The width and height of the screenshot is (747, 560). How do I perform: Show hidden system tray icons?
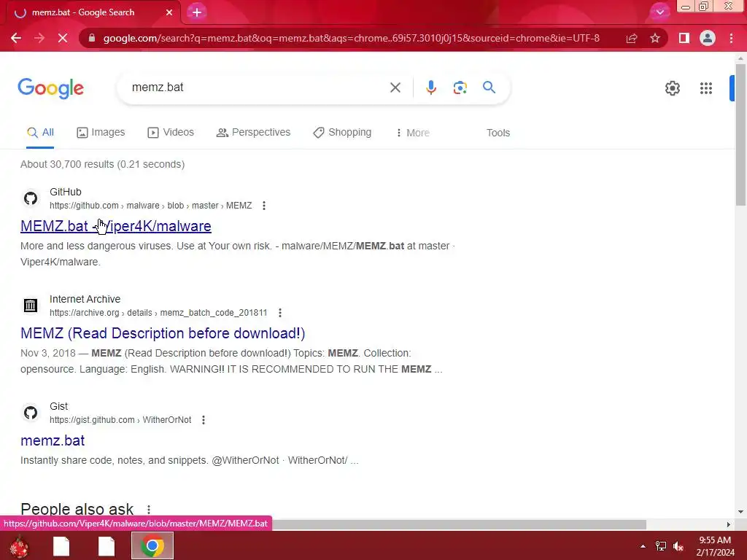point(643,546)
